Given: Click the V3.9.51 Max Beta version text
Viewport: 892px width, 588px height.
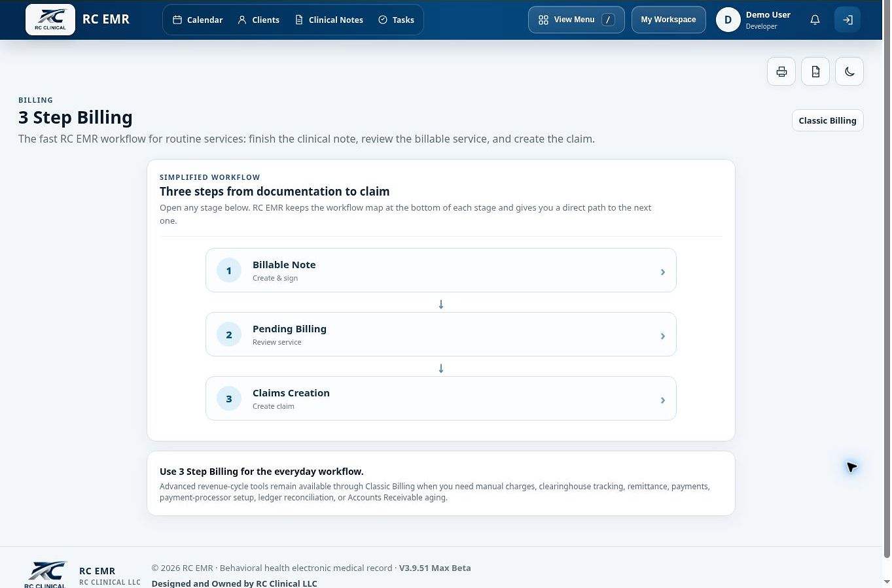Looking at the screenshot, I should pos(435,568).
